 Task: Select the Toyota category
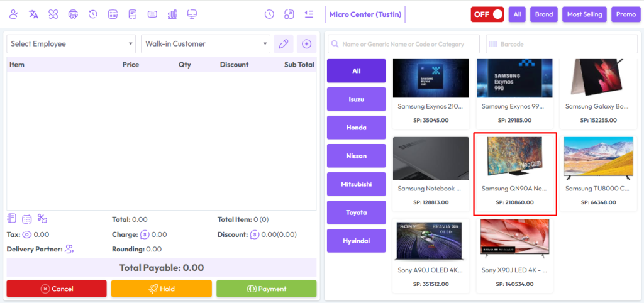[x=356, y=212]
